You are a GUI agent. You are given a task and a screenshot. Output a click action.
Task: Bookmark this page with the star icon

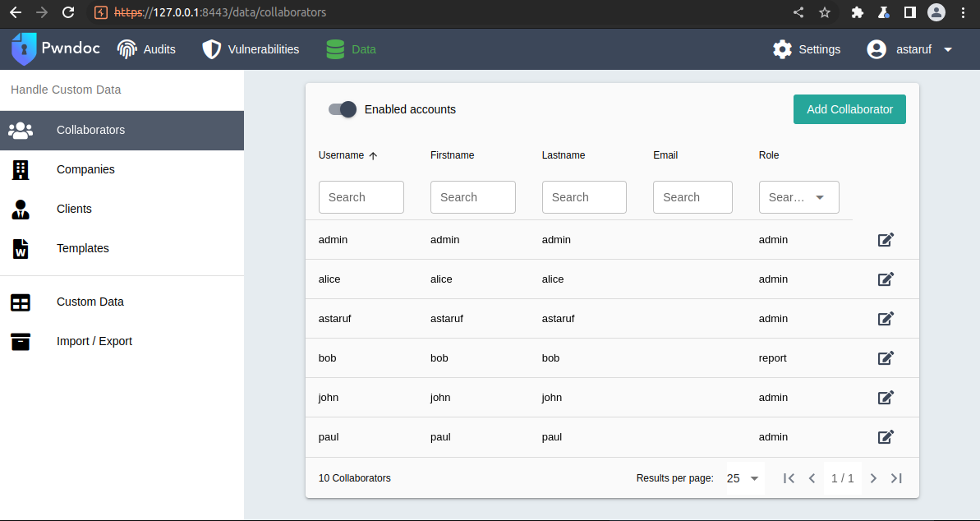point(825,12)
